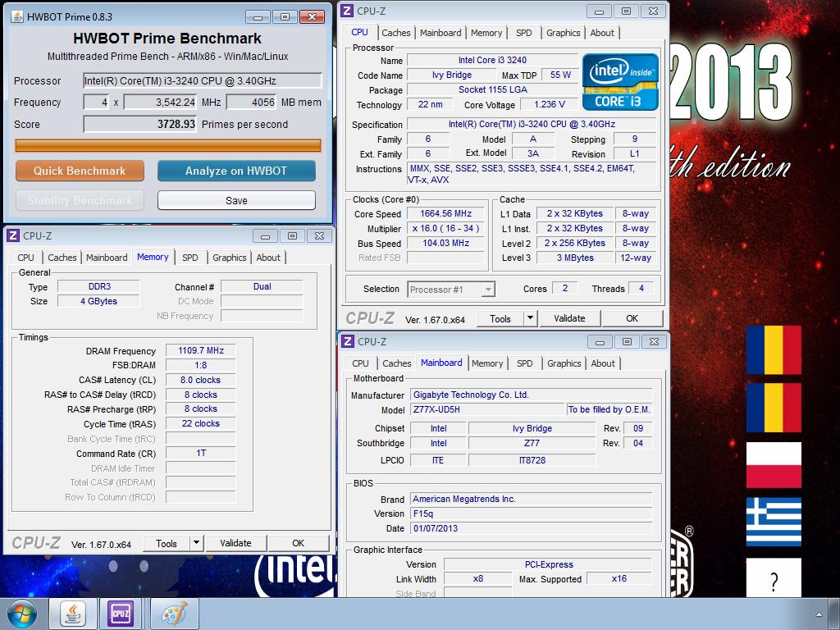The height and width of the screenshot is (630, 840).
Task: Click the 3728.93 score field
Action: click(139, 125)
